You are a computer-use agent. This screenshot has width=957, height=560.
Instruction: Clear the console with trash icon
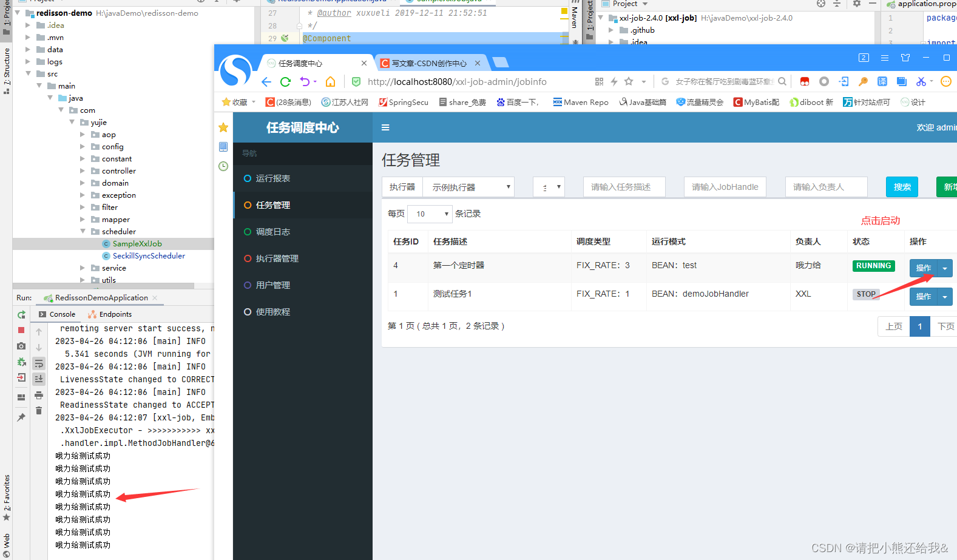(39, 411)
